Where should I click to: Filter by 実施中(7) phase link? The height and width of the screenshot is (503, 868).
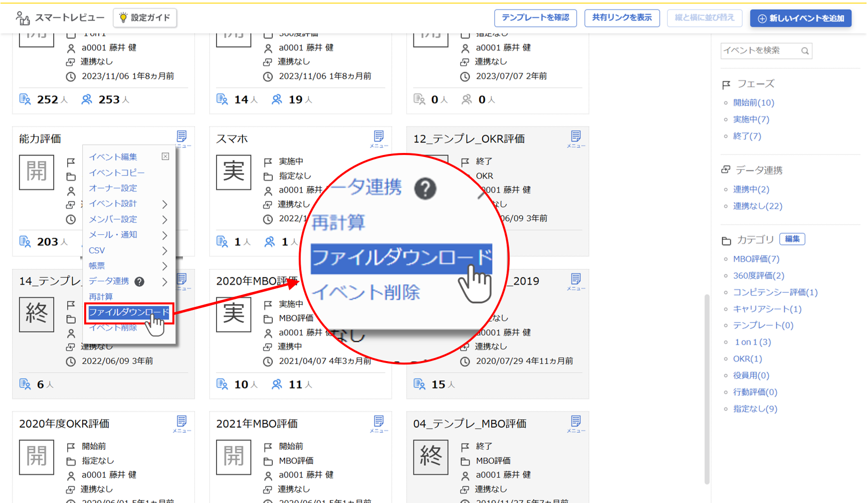(751, 119)
